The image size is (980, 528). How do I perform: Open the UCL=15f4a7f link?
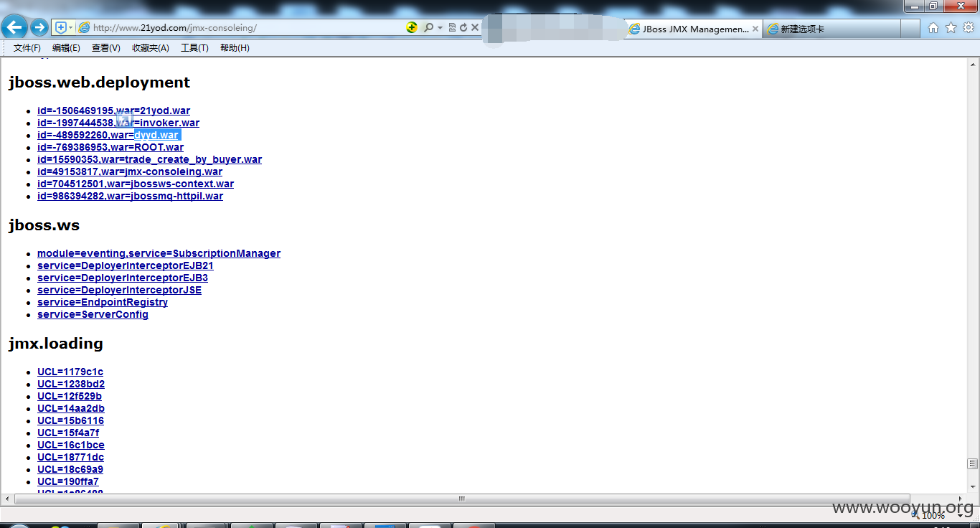(x=68, y=433)
